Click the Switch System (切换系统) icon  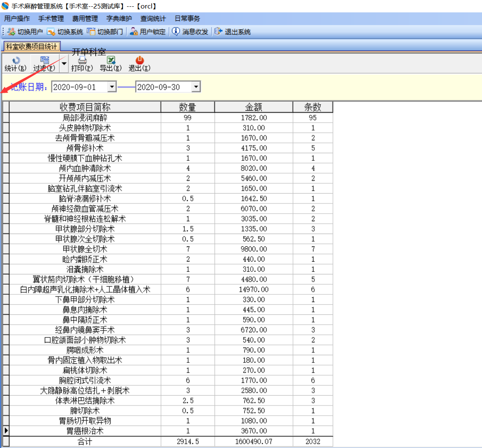pyautogui.click(x=51, y=31)
